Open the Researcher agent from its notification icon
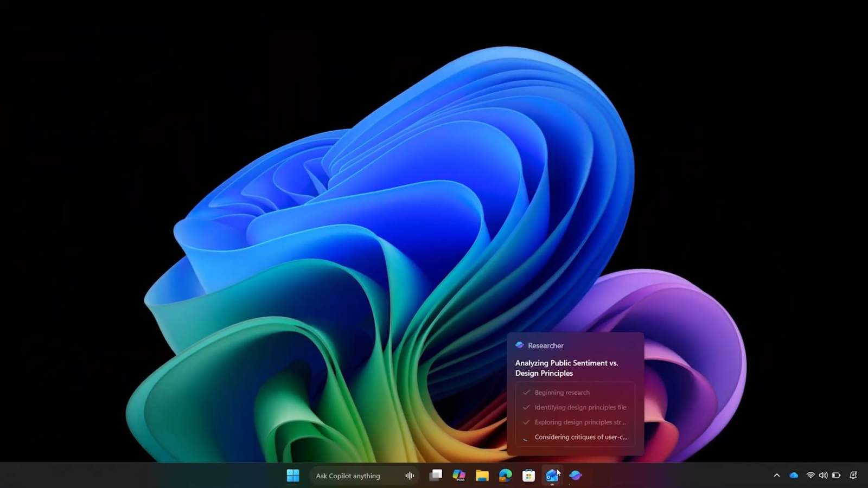The image size is (868, 488). point(520,345)
